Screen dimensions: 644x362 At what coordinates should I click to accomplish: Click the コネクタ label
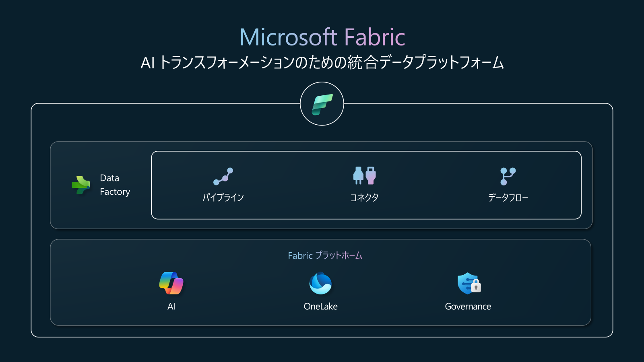(364, 197)
